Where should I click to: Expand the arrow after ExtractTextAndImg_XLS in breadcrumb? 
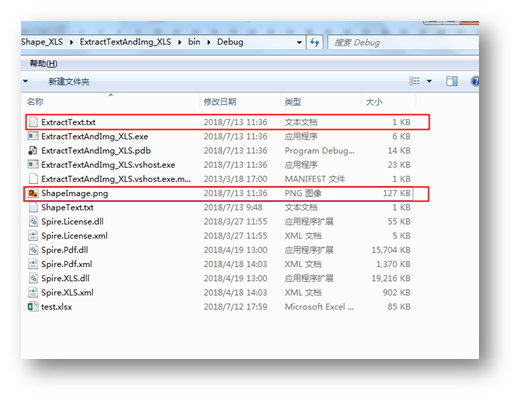tap(180, 42)
